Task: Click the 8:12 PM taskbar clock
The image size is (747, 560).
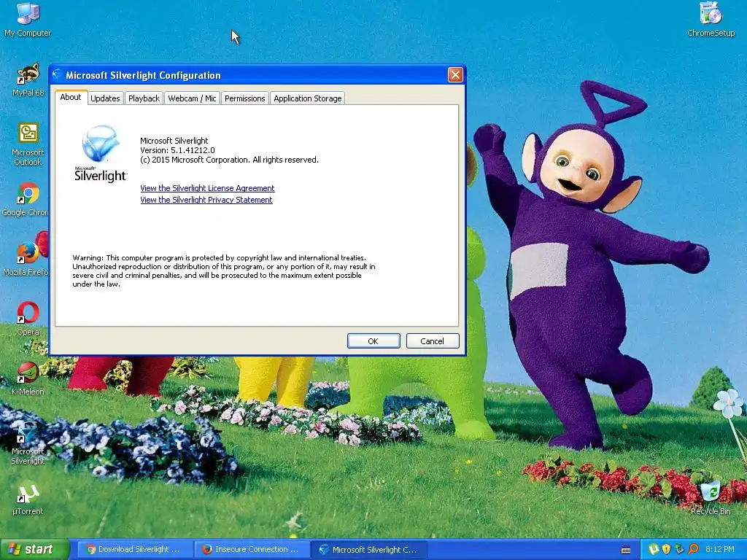Action: point(720,550)
